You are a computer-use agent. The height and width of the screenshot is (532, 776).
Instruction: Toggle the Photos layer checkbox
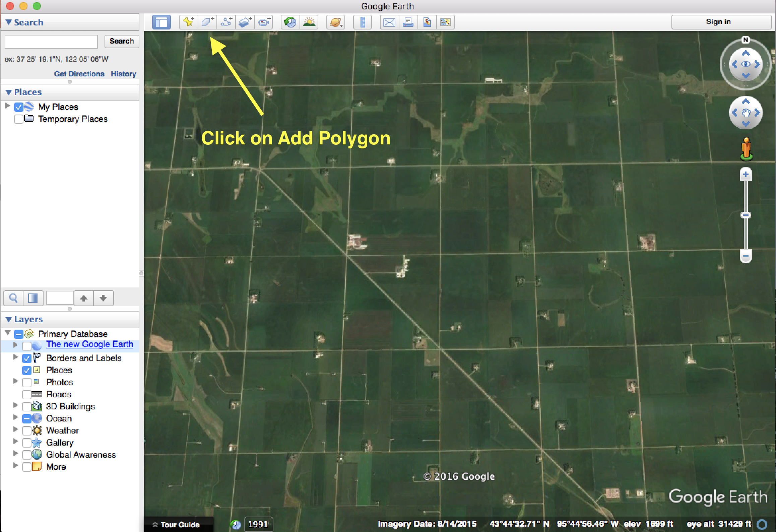click(x=27, y=382)
